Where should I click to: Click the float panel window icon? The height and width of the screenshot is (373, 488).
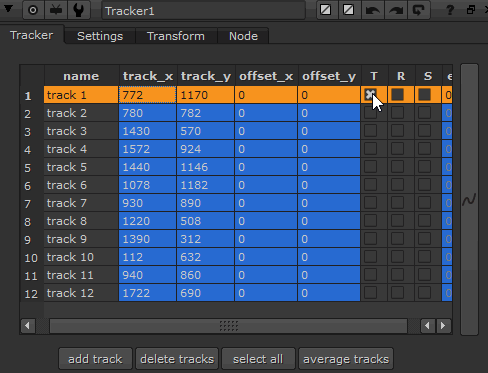[471, 10]
